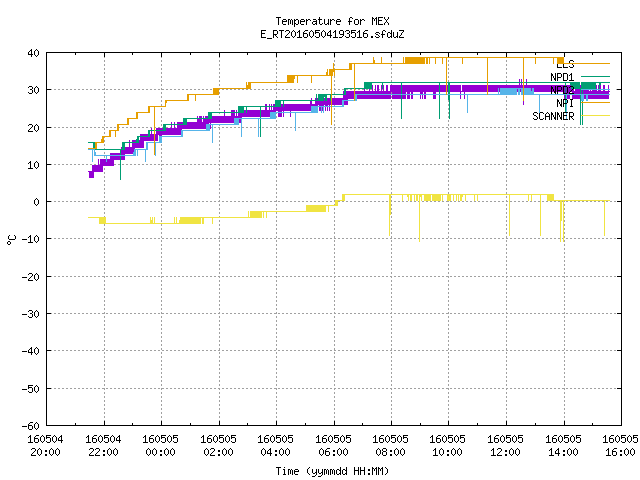Image resolution: width=640 pixels, height=480 pixels.
Task: Click the yellow SCANNER legend line sample
Action: (595, 116)
